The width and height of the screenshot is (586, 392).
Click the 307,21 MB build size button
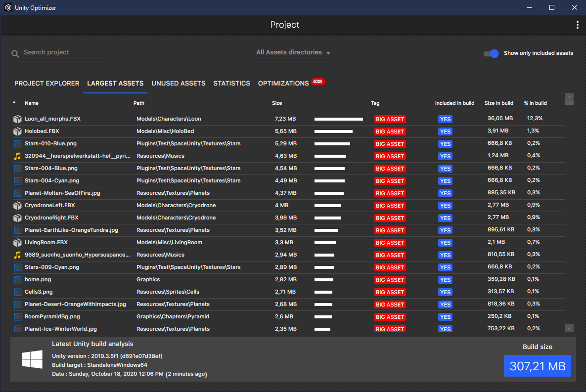click(538, 366)
